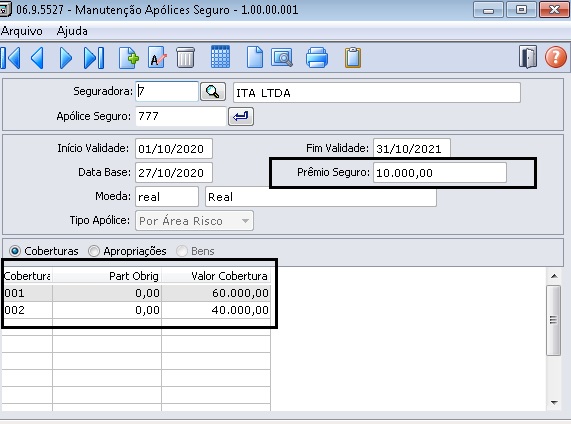
Task: Go to the next record
Action: (x=66, y=58)
